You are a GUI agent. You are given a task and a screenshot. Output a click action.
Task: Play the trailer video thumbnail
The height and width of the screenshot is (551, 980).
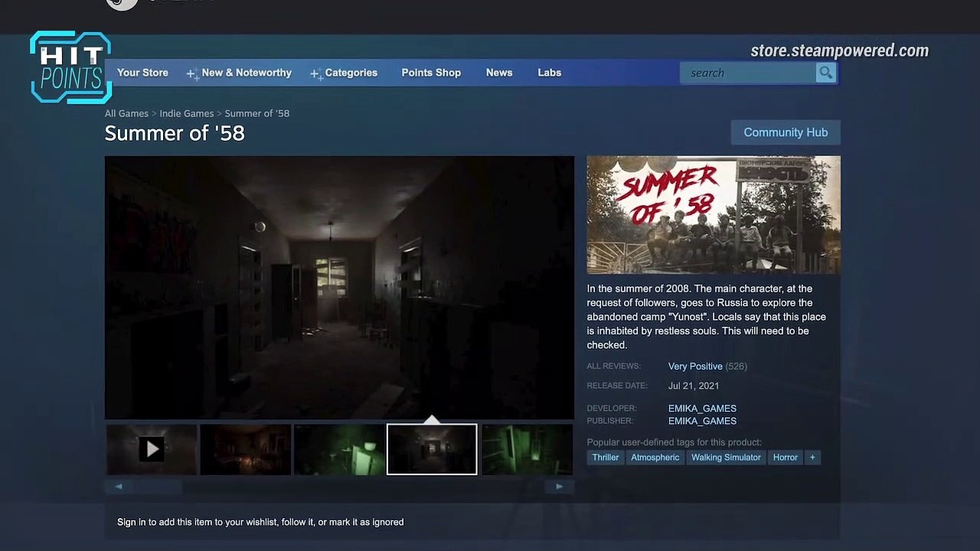click(x=152, y=449)
